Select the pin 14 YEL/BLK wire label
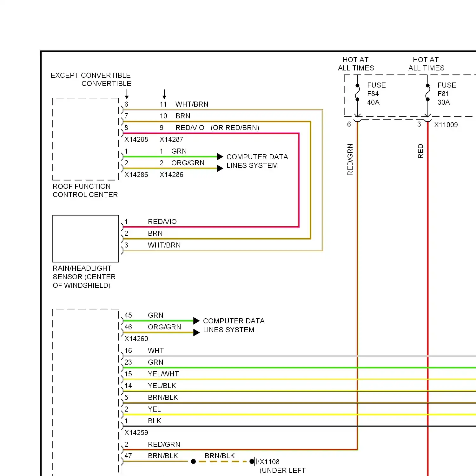Image resolution: width=476 pixels, height=476 pixels. pos(162,386)
